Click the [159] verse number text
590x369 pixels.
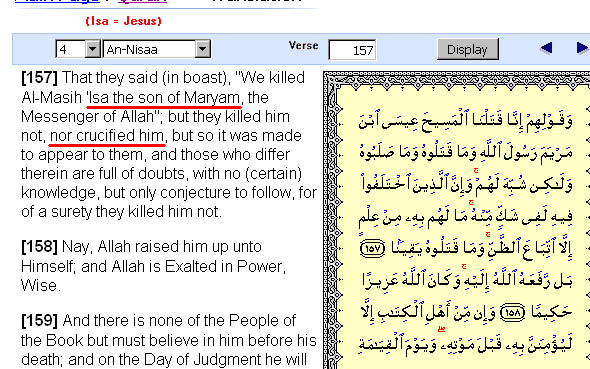(39, 321)
